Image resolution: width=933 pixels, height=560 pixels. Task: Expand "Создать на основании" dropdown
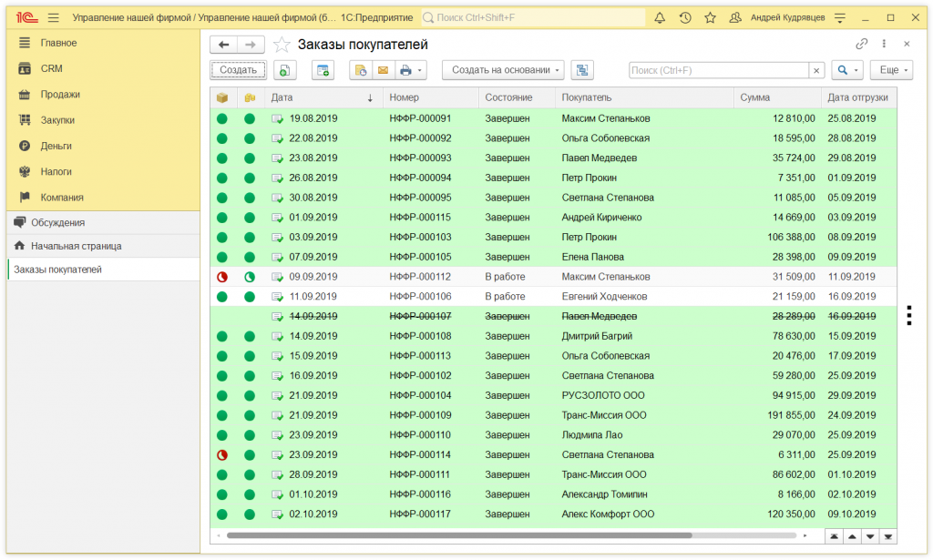point(503,70)
